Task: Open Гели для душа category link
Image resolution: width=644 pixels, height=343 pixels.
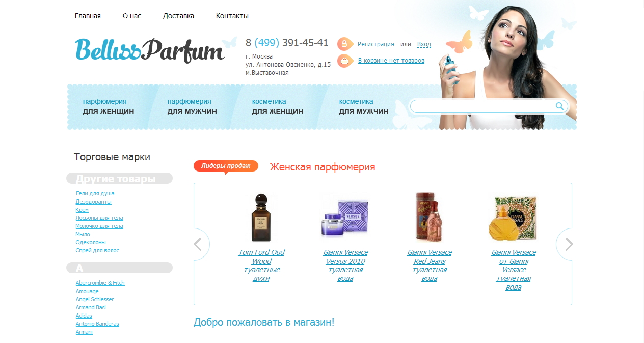Action: [x=95, y=193]
